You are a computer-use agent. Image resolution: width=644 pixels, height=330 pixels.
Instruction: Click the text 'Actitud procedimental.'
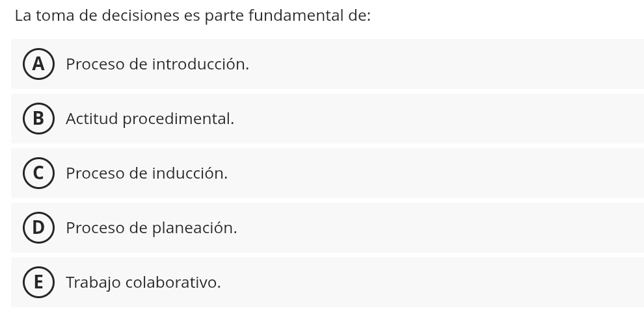point(150,119)
